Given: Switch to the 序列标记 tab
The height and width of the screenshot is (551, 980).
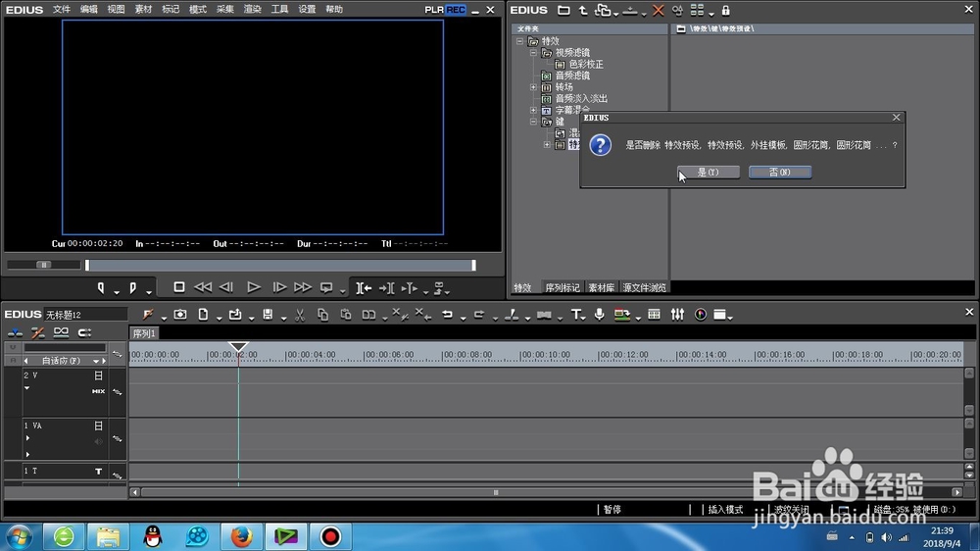Looking at the screenshot, I should (x=563, y=287).
